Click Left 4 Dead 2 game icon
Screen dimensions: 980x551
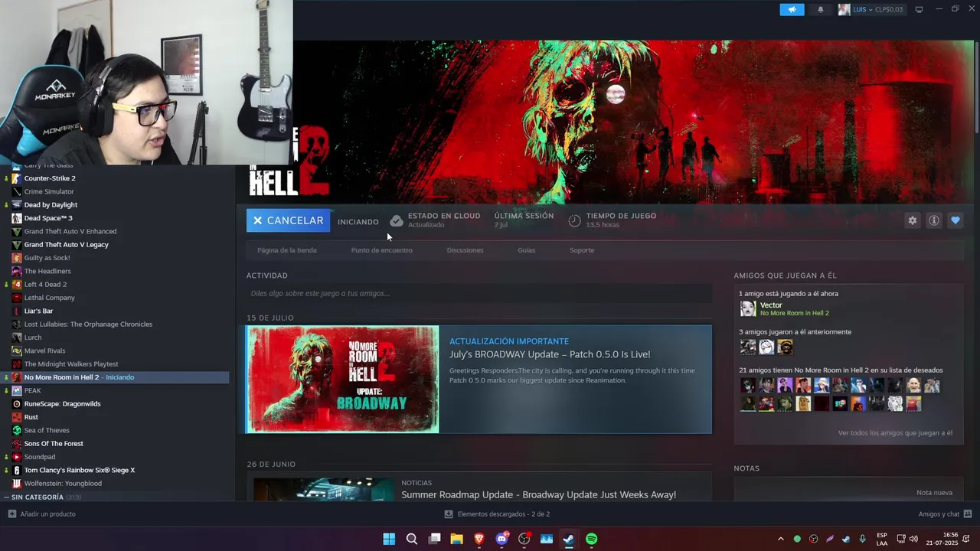[x=17, y=285]
